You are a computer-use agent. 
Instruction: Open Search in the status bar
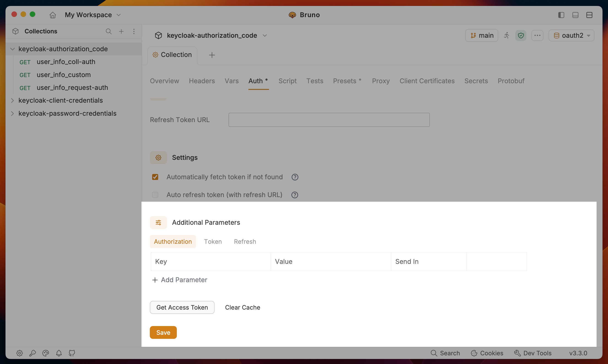445,353
